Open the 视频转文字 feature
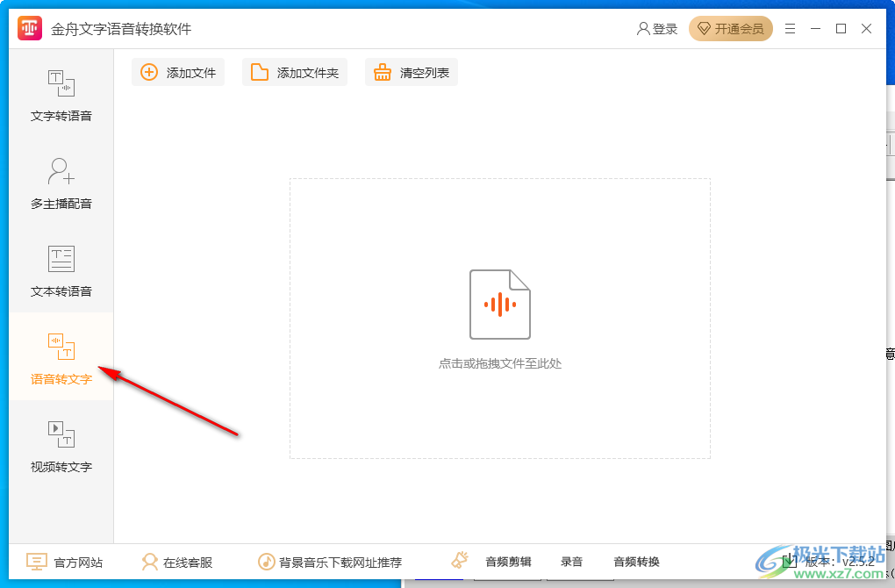Screen dimensions: 895x588 (x=61, y=445)
